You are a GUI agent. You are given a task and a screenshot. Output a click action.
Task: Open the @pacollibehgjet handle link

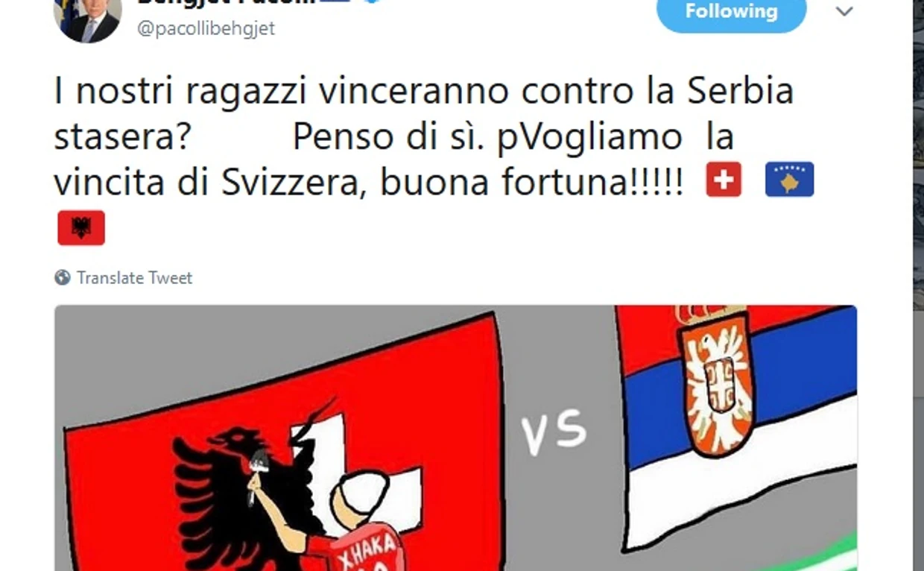pos(205,28)
